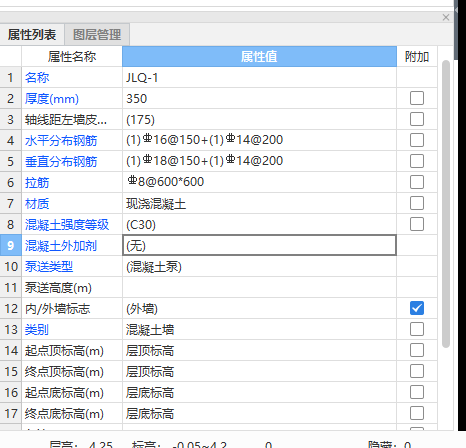Viewport: 466px width, 448px height.
Task: Enable 附加 checkbox for 混凝土强度等级
Action: (x=417, y=224)
